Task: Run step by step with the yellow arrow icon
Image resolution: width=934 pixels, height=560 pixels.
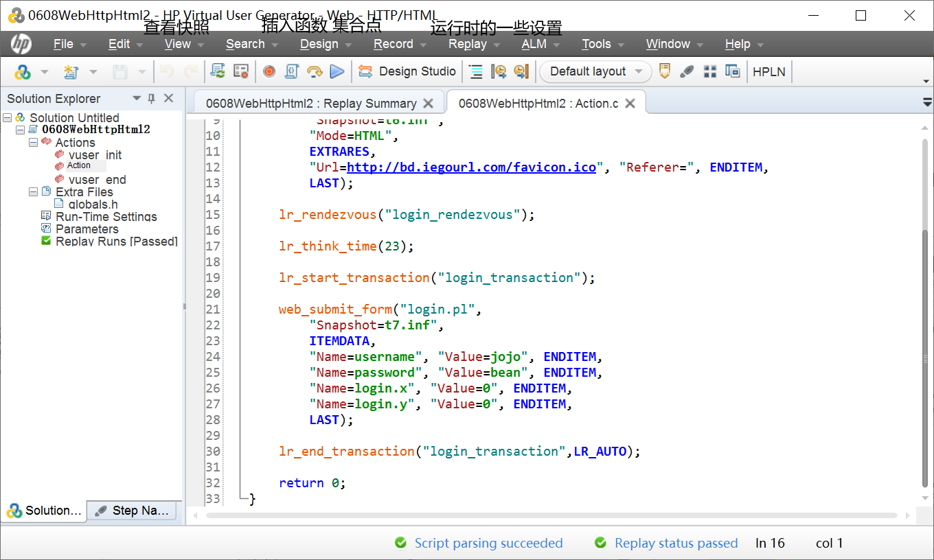Action: 315,71
